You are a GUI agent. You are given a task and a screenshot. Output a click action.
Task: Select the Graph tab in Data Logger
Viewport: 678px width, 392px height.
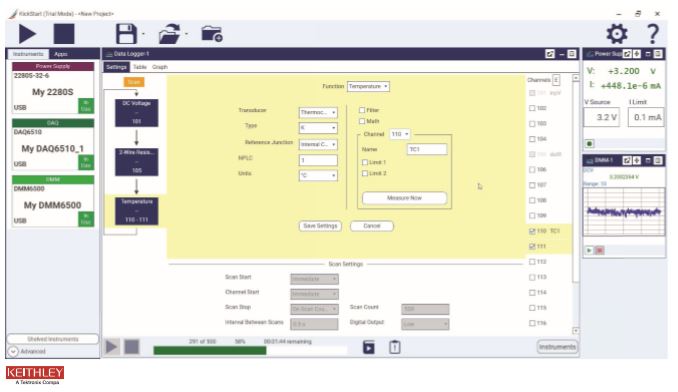pos(160,67)
